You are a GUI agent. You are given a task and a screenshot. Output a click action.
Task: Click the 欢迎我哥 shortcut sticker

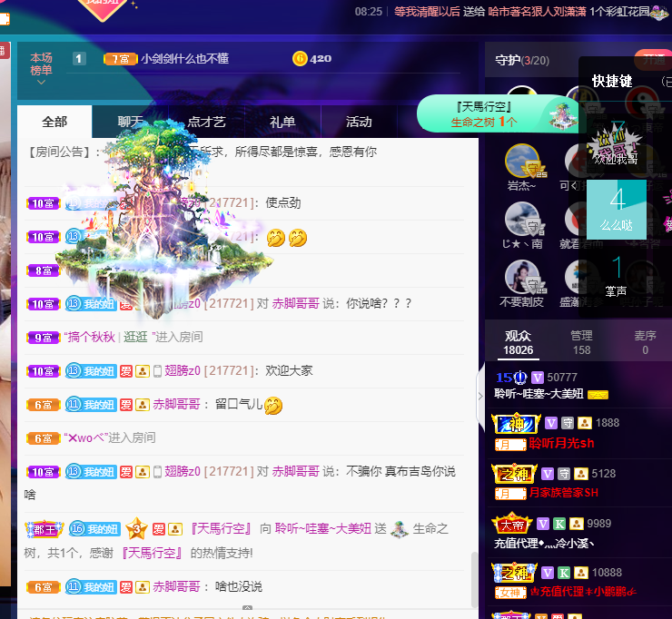pos(616,145)
